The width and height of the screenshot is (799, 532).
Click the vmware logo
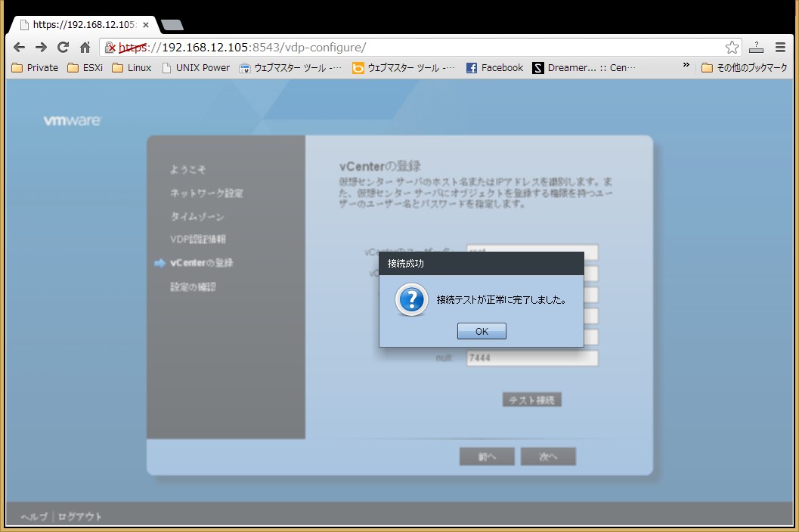click(x=73, y=121)
